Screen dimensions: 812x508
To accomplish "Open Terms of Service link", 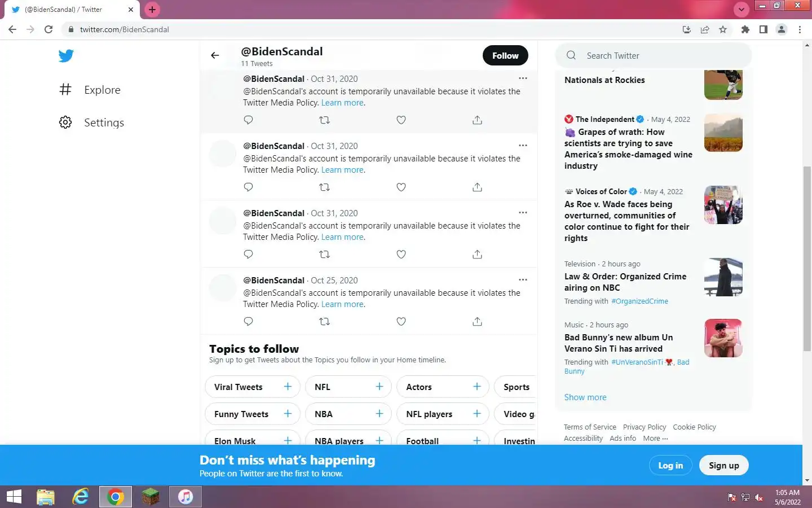I will click(x=590, y=427).
